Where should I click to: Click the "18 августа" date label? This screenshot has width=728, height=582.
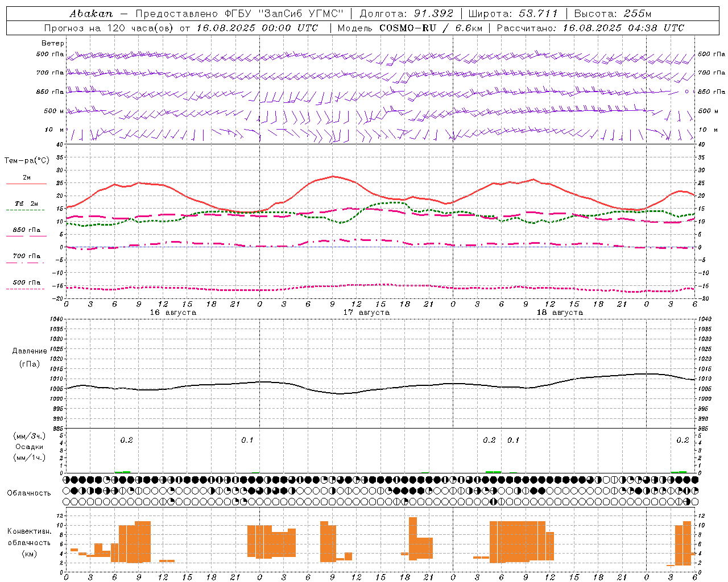pyautogui.click(x=560, y=313)
